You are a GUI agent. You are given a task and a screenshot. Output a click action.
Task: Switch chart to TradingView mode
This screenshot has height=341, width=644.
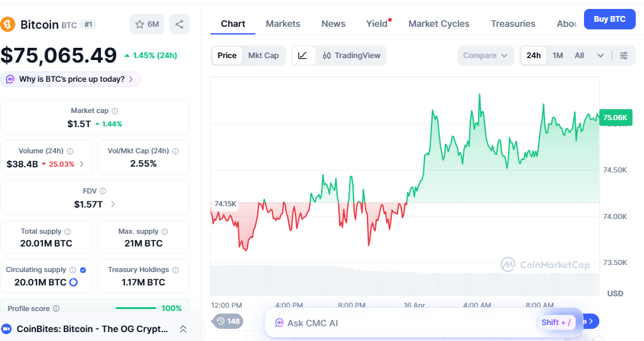[x=352, y=56]
